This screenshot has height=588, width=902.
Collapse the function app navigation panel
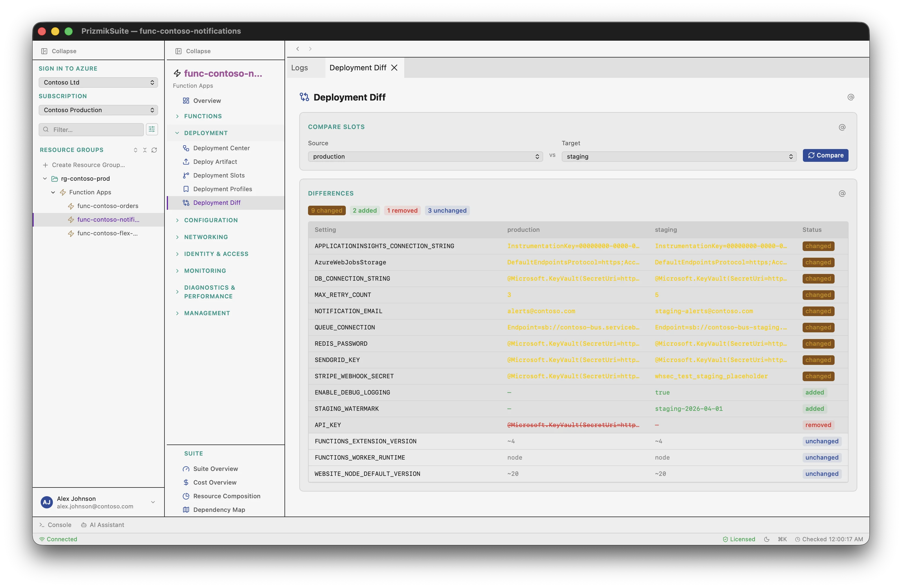tap(193, 51)
